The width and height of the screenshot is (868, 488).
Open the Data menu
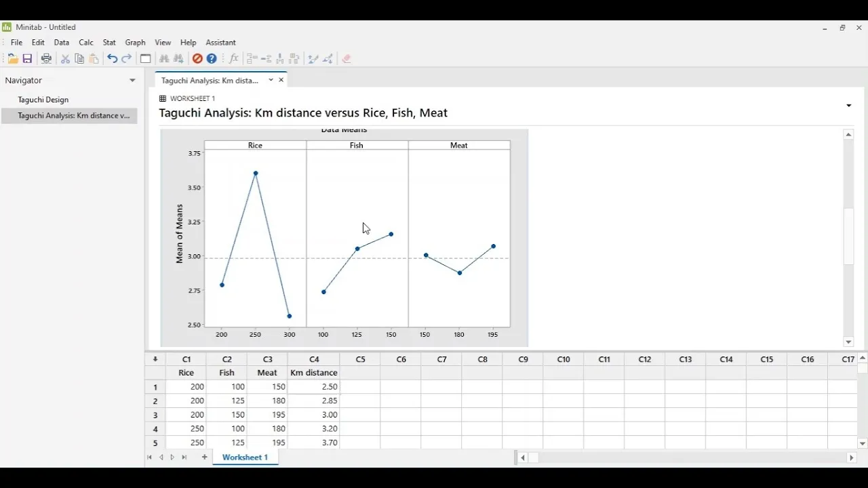pyautogui.click(x=62, y=43)
